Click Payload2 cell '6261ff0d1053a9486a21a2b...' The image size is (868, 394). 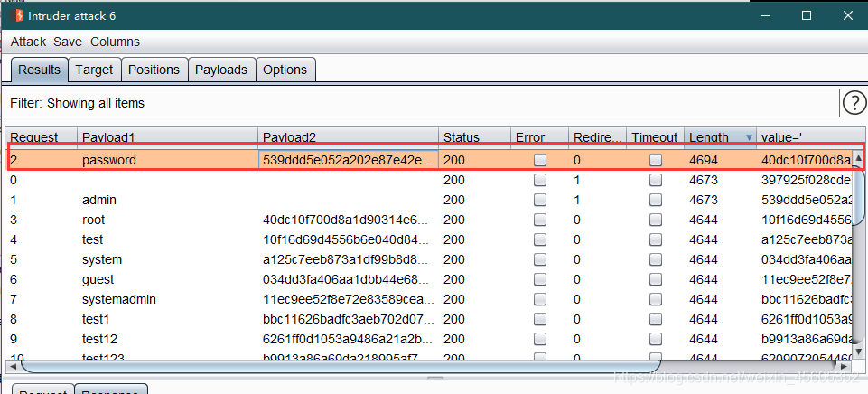coord(349,339)
